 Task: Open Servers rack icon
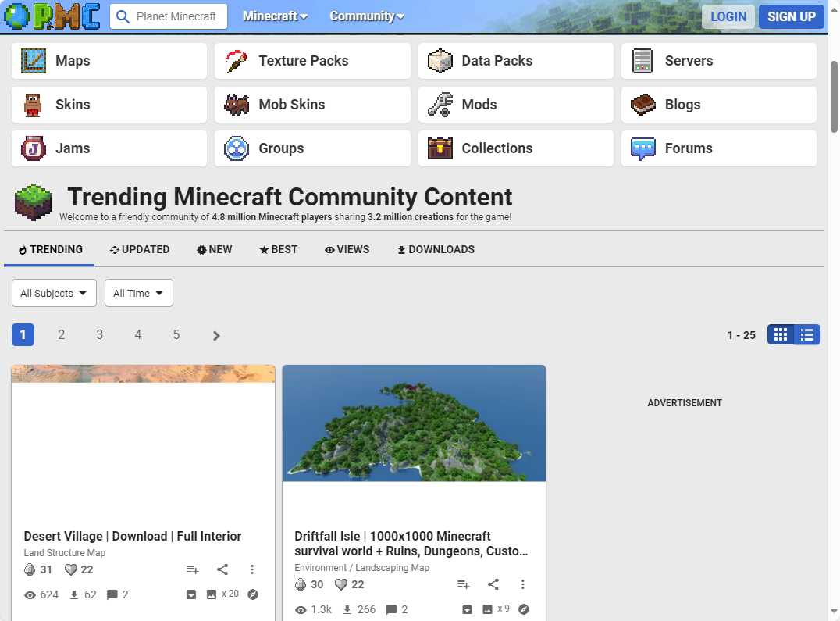coord(642,61)
